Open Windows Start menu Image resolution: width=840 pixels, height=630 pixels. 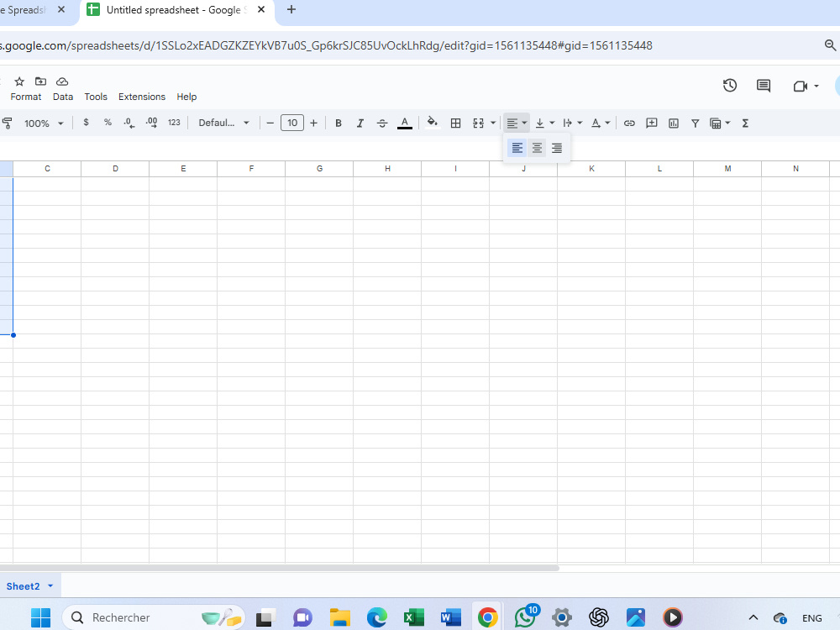[40, 617]
